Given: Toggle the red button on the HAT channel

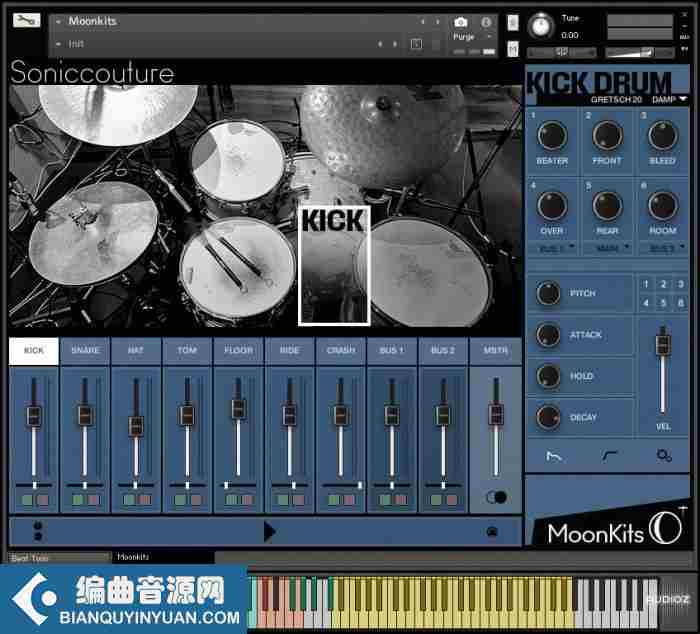Looking at the screenshot, I should click(x=145, y=500).
